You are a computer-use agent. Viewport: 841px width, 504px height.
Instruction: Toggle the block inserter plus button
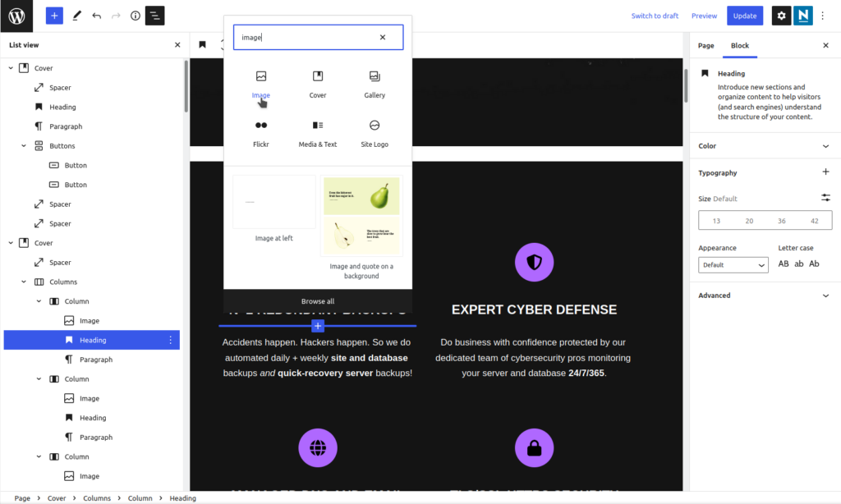[54, 16]
